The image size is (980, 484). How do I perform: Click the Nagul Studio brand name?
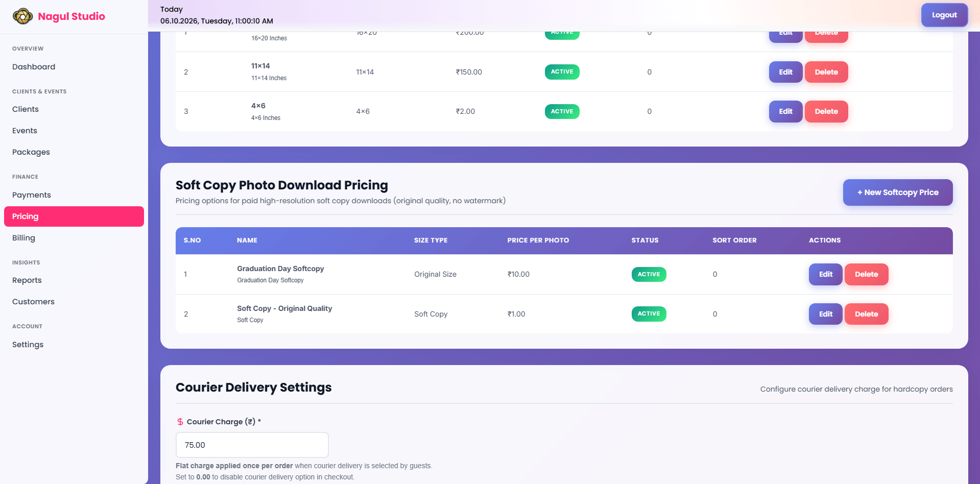[x=71, y=16]
